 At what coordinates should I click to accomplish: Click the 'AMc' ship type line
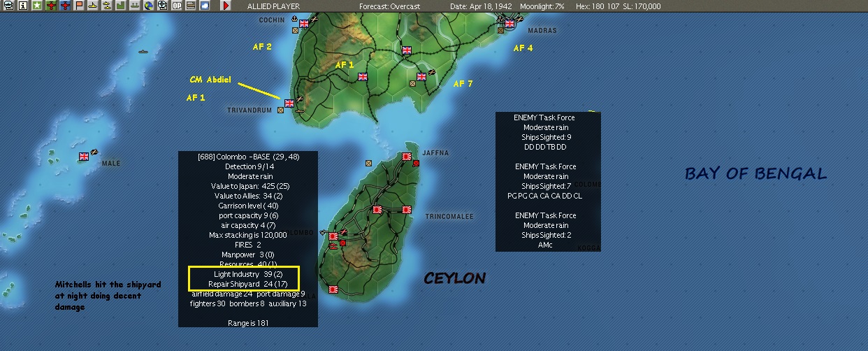(545, 245)
